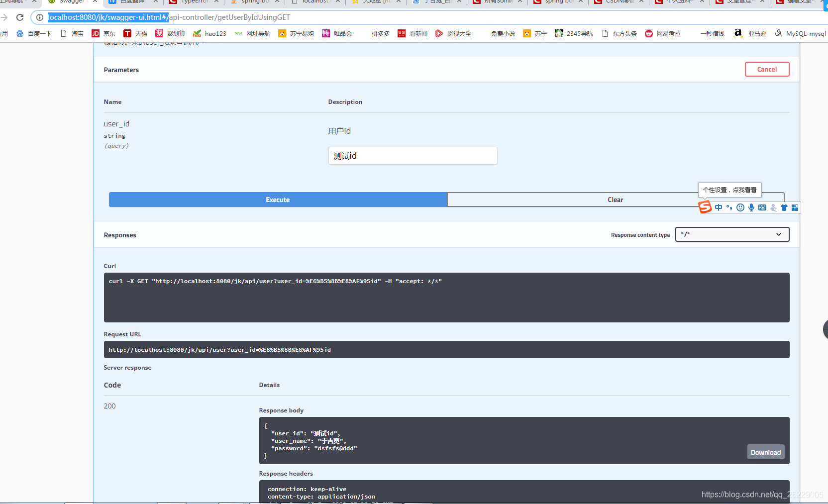The width and height of the screenshot is (828, 504).
Task: Open the 百度一下 bookmark
Action: click(40, 33)
